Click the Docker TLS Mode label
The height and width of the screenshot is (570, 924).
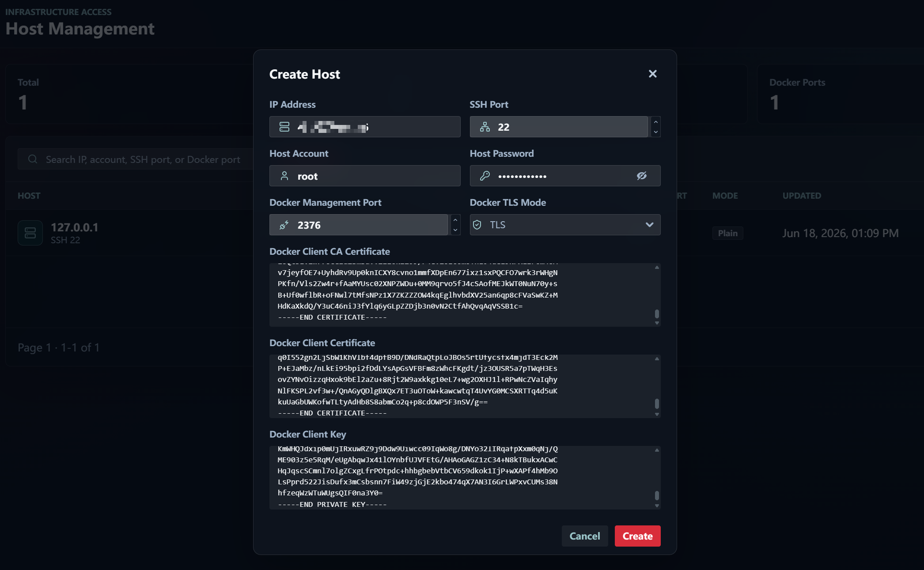coord(508,203)
